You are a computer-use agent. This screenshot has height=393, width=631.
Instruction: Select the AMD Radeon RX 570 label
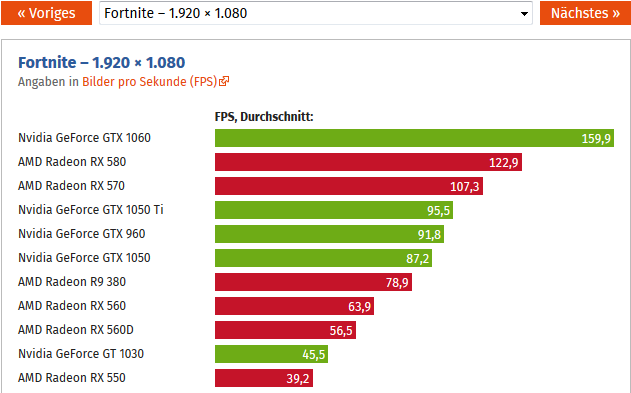(x=71, y=186)
